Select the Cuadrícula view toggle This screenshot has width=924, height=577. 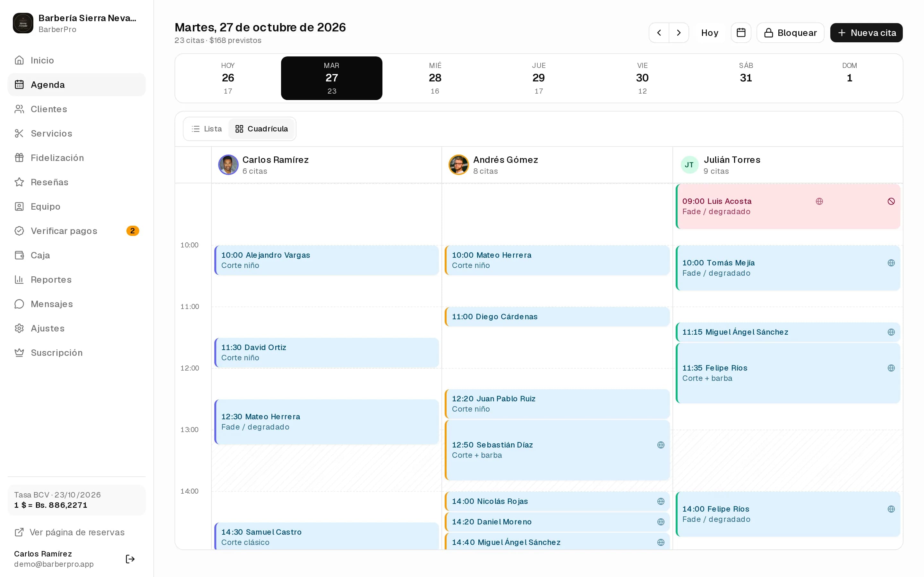click(261, 129)
